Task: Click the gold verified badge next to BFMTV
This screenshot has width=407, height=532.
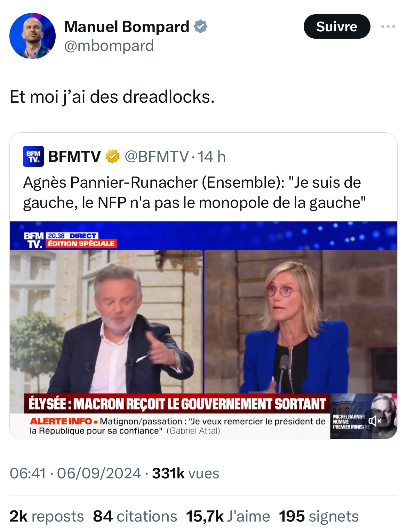Action: 112,156
